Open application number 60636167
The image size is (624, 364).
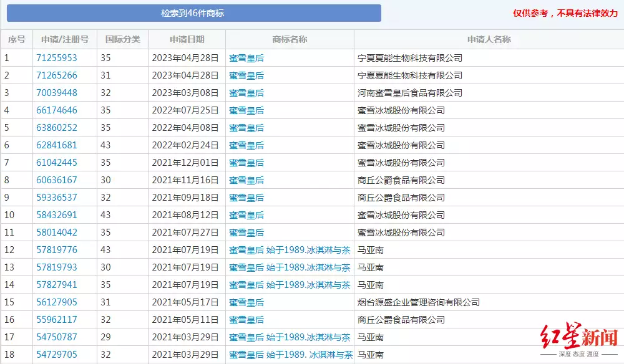tap(57, 180)
